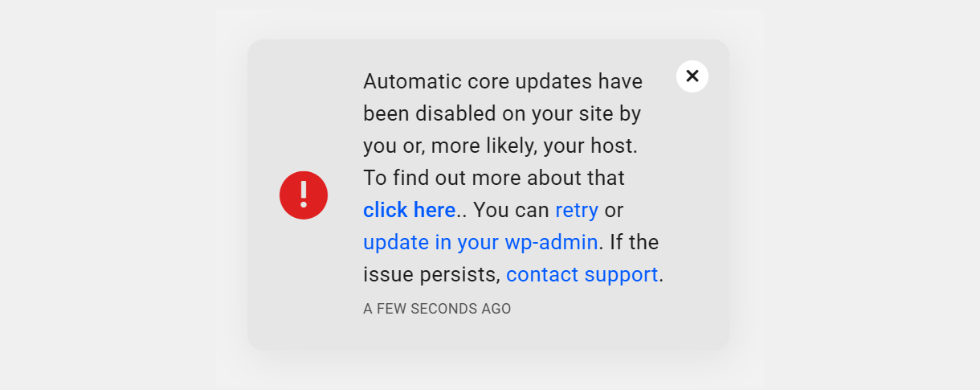Dismiss the notification with the X button
Image resolution: width=980 pixels, height=390 pixels.
692,76
